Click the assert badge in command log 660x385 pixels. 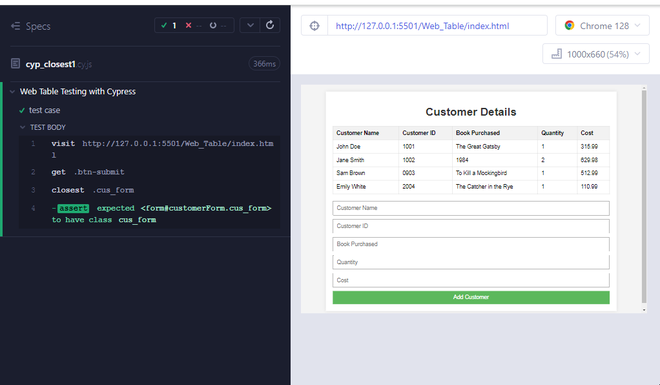73,208
